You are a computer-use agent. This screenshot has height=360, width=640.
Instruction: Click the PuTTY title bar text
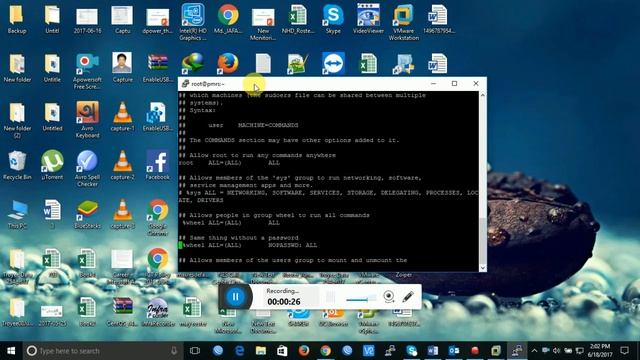208,84
